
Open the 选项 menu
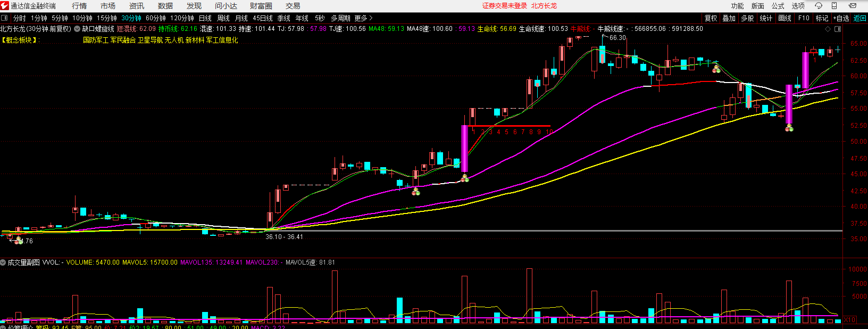click(x=798, y=6)
